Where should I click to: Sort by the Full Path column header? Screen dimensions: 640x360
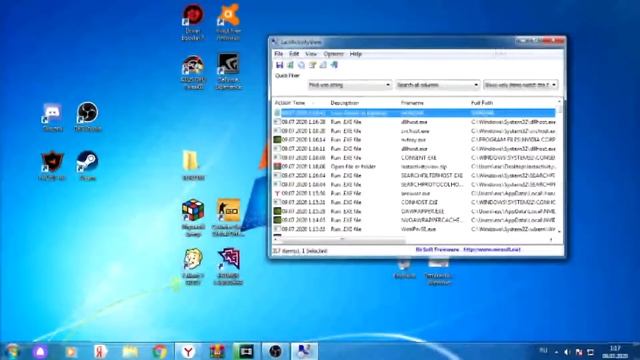pyautogui.click(x=513, y=103)
